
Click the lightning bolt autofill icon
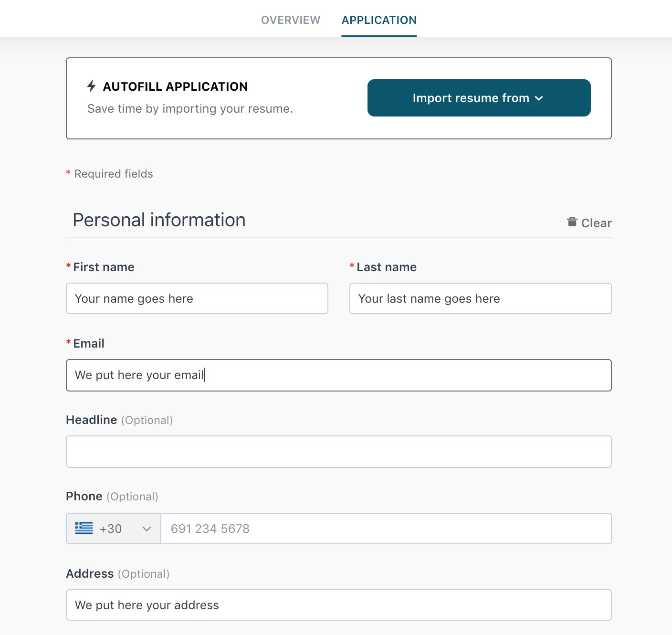(92, 86)
